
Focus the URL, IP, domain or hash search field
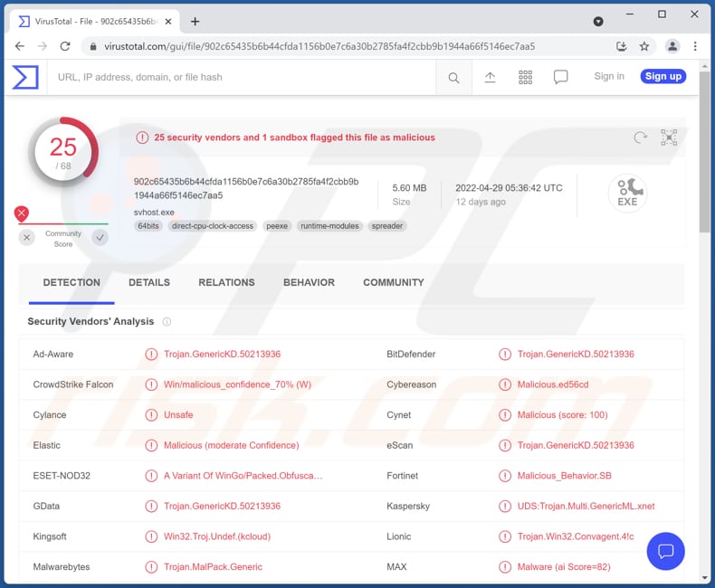click(x=242, y=78)
